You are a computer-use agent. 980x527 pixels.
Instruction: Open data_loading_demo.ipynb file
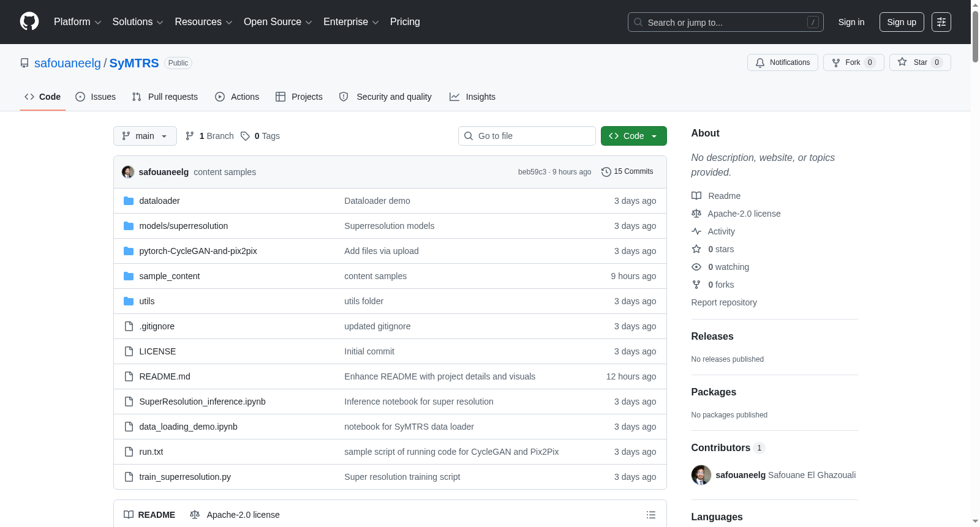click(189, 427)
